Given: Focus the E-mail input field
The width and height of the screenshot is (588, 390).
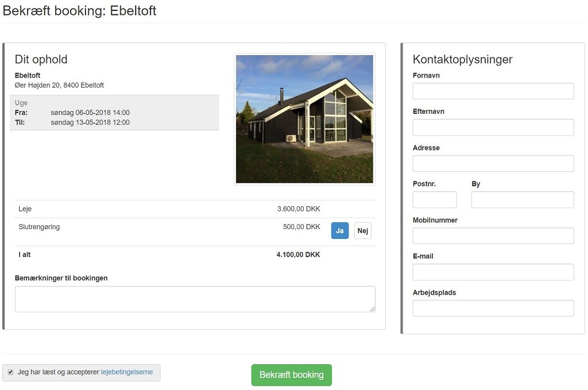Looking at the screenshot, I should click(493, 272).
